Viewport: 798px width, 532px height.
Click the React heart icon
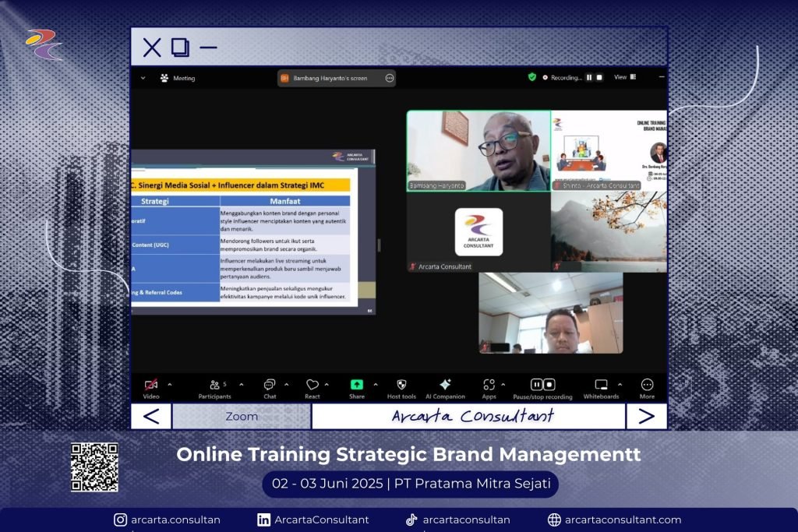312,385
